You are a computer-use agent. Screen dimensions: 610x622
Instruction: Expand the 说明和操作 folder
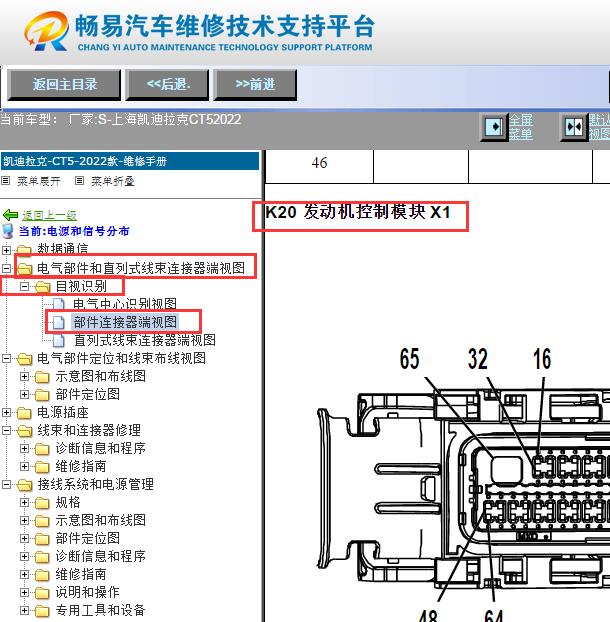coord(25,592)
